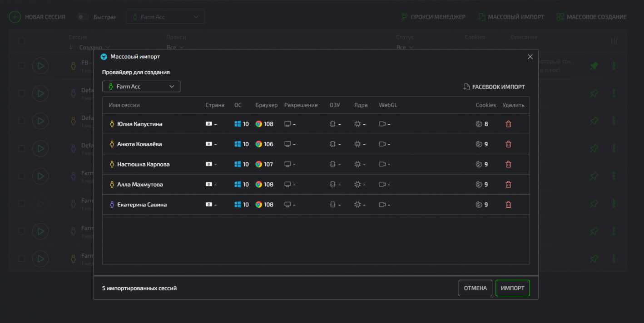The width and height of the screenshot is (644, 323).
Task: Expand the Статус 'Все' filter dropdown
Action: 404,47
